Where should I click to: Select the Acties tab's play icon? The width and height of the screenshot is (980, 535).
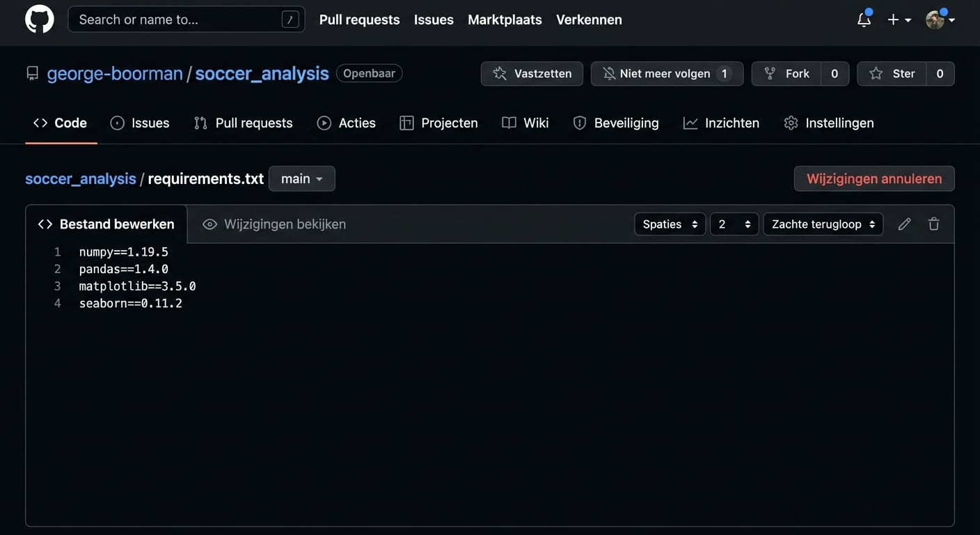point(324,123)
